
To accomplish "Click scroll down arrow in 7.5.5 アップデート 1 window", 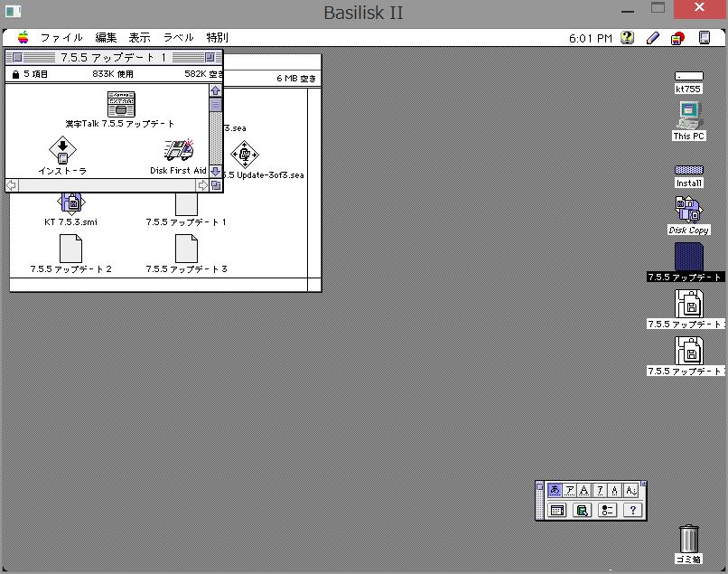I will coord(216,172).
